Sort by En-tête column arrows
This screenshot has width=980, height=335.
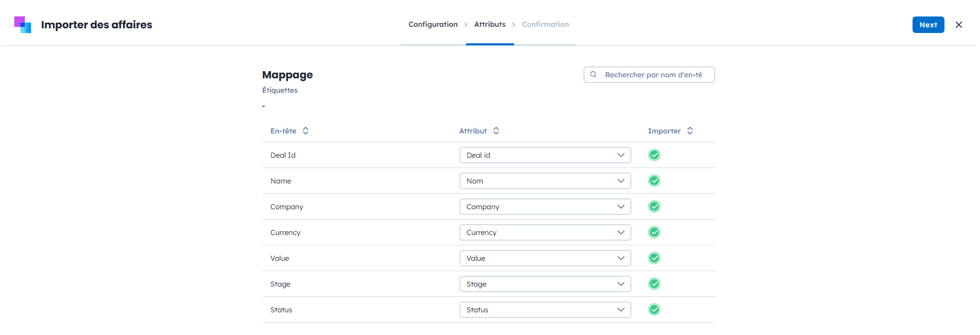pyautogui.click(x=305, y=131)
